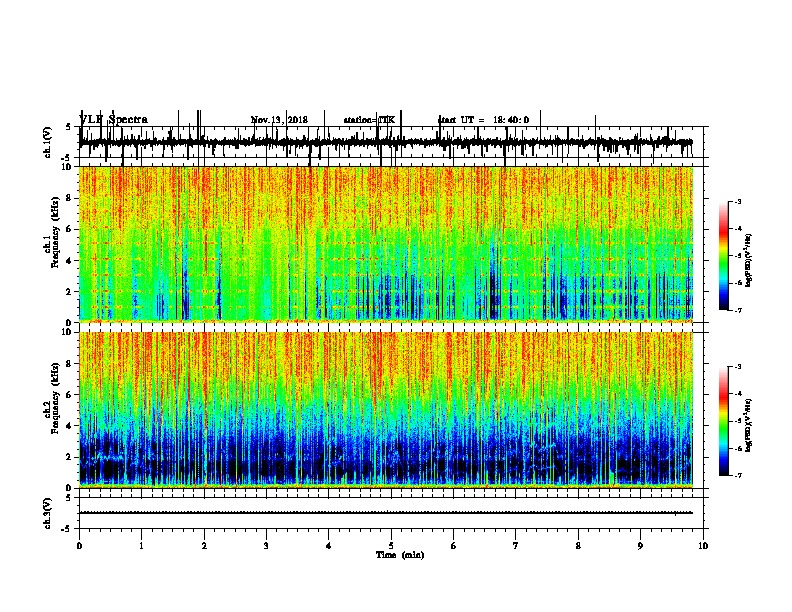792x612 pixels.
Task: Click the "Time (min)" x-axis label
Action: [400, 555]
